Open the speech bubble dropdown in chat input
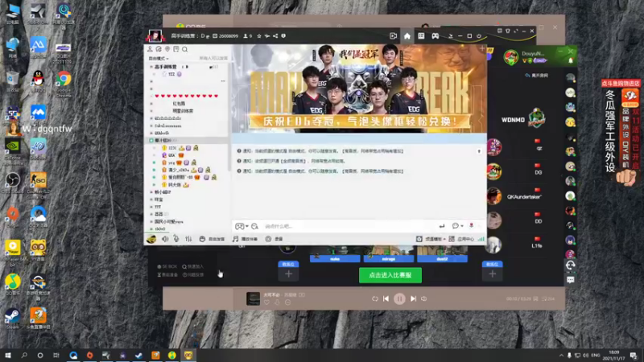 point(457,226)
